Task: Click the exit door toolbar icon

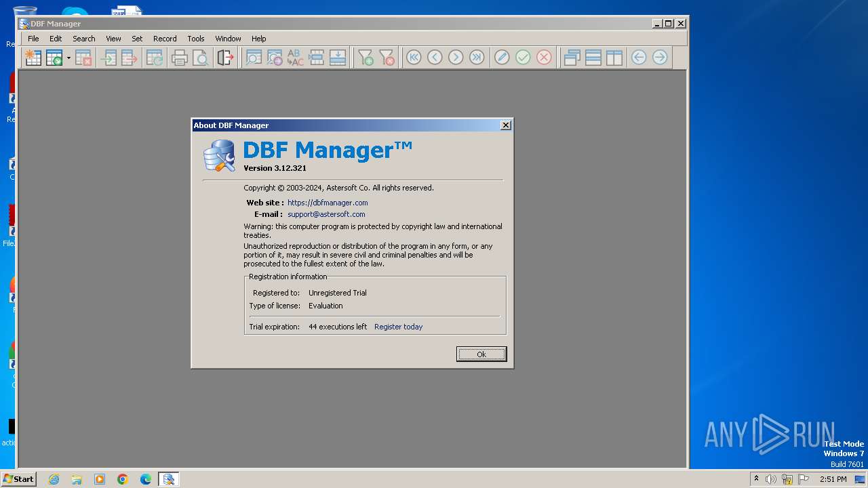Action: click(226, 58)
